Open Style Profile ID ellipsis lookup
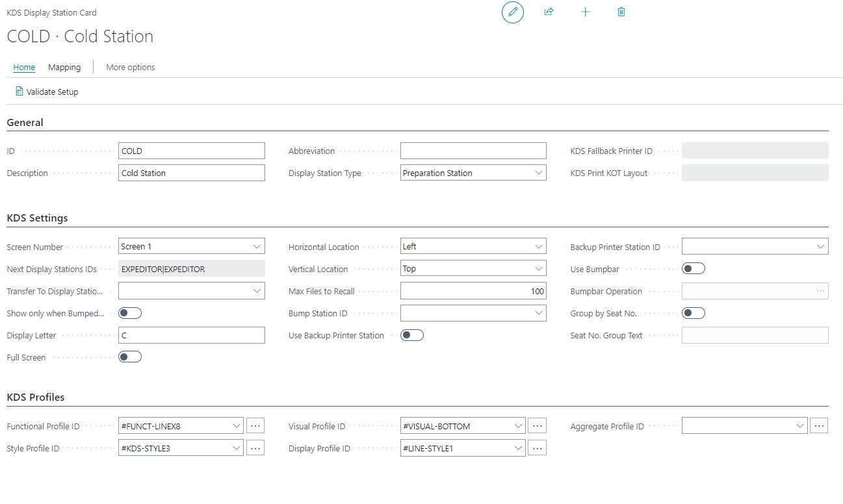The image size is (843, 504). click(x=255, y=448)
